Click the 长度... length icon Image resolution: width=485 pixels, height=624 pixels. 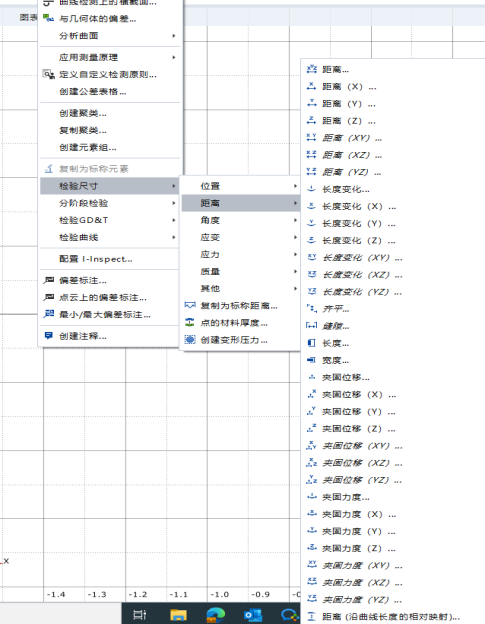(x=312, y=343)
